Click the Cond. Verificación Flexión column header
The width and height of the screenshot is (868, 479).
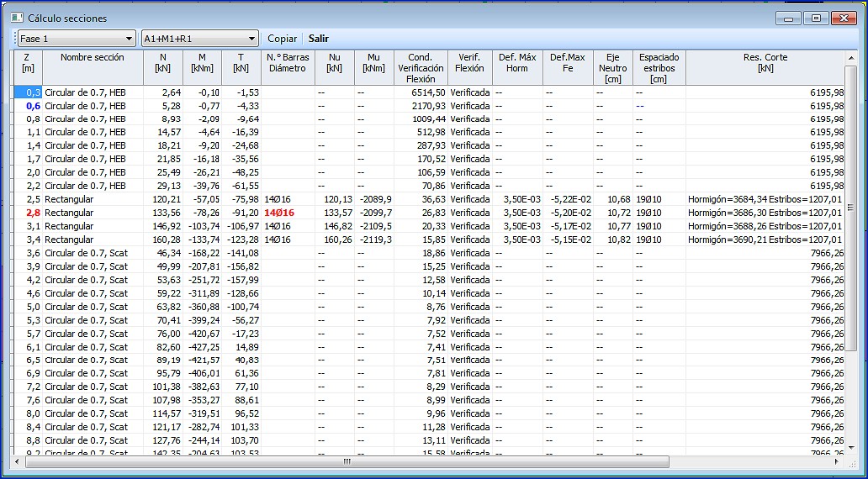tap(421, 68)
